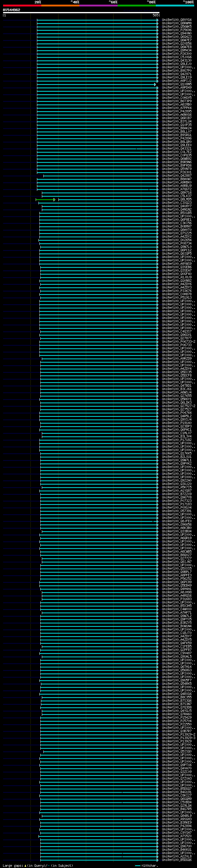Select label UniRef100_A7QGT2
Viewport: 197px width, 868px height.
coord(177,189)
